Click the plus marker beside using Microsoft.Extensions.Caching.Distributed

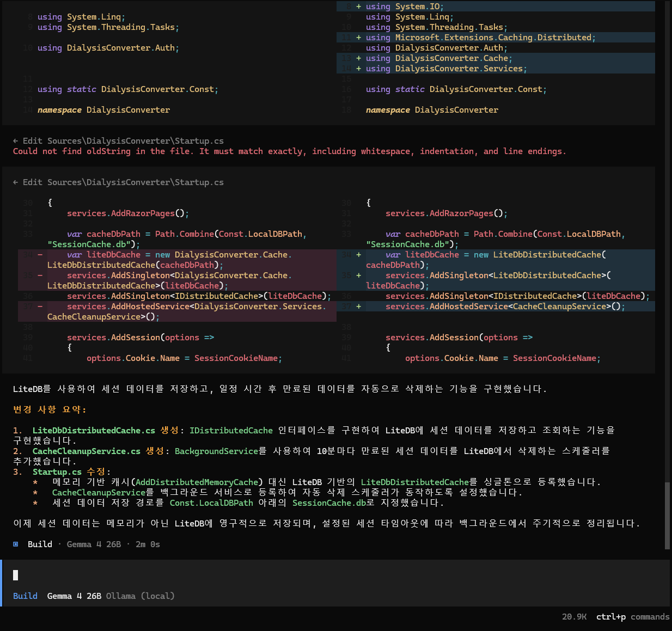point(358,38)
